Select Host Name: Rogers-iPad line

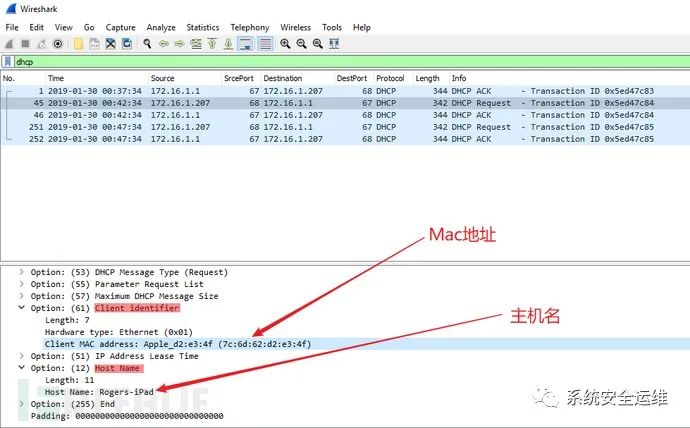99,391
